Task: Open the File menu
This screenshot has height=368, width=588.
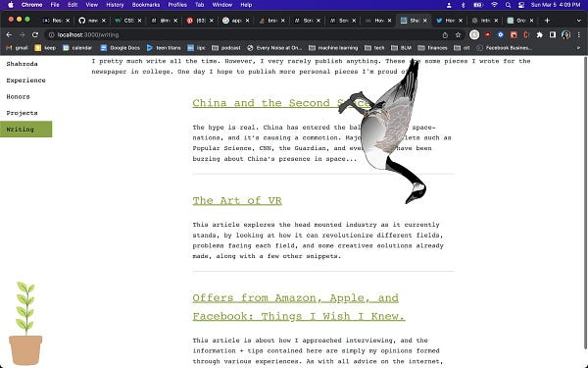Action: (x=55, y=5)
